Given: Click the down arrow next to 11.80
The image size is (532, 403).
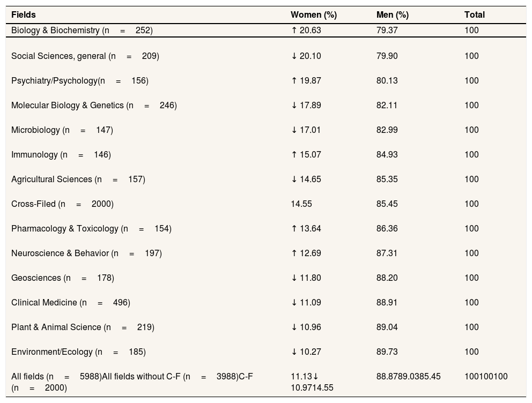Looking at the screenshot, I should 294,278.
